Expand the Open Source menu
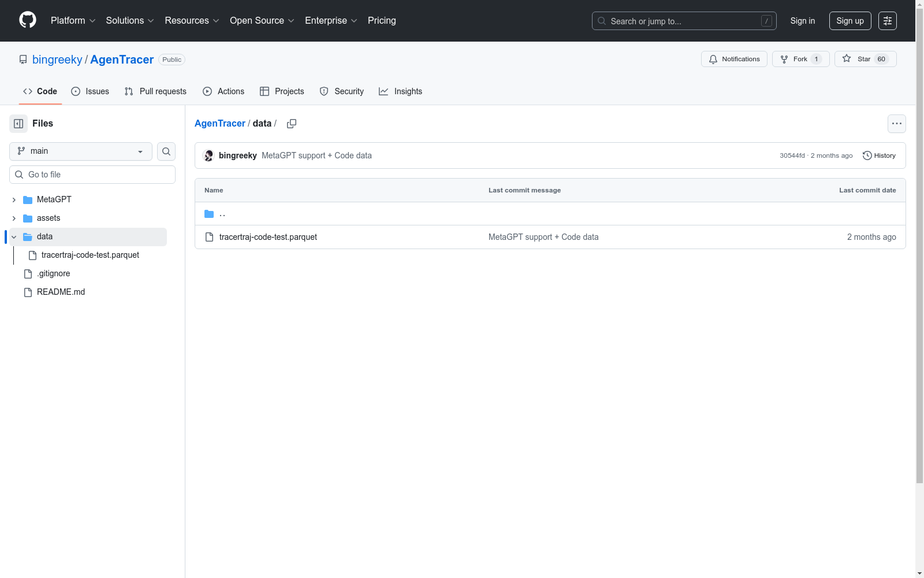This screenshot has width=924, height=578. [x=262, y=21]
